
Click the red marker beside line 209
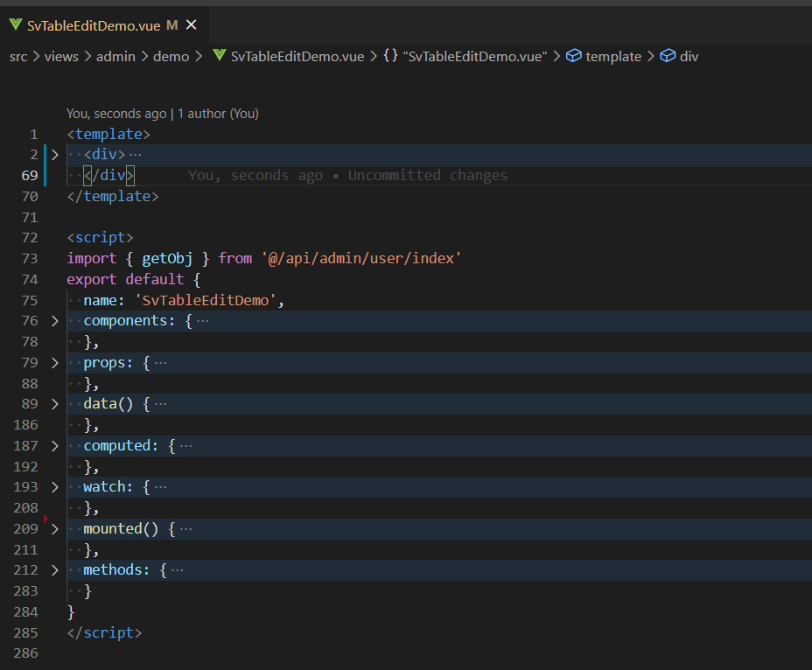pos(45,519)
